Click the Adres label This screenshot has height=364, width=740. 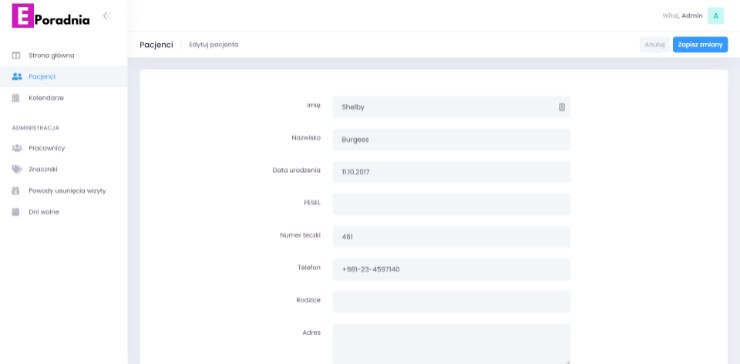pyautogui.click(x=311, y=332)
